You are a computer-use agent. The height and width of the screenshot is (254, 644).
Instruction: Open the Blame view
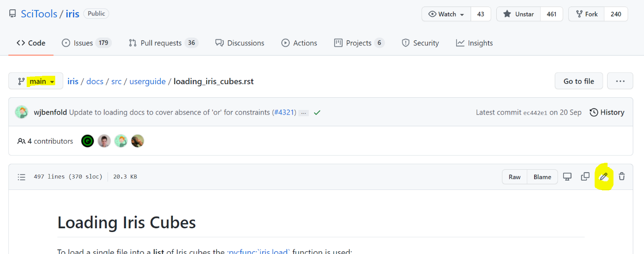(x=542, y=177)
